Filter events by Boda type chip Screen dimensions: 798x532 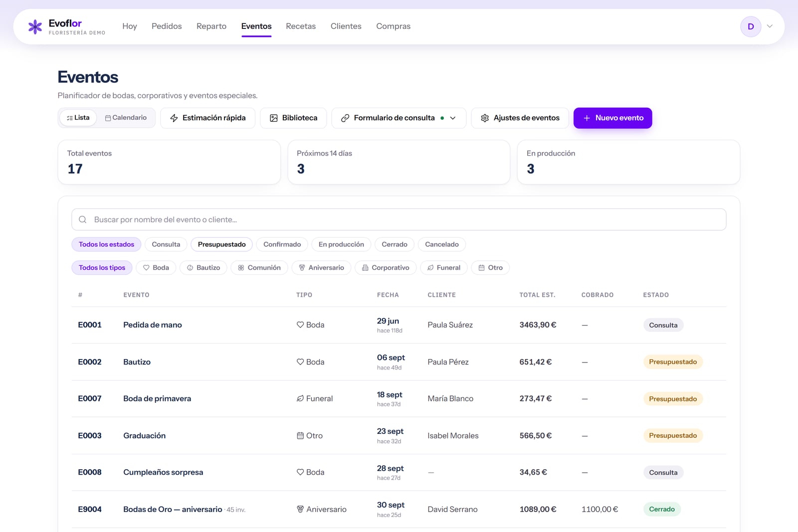(156, 268)
